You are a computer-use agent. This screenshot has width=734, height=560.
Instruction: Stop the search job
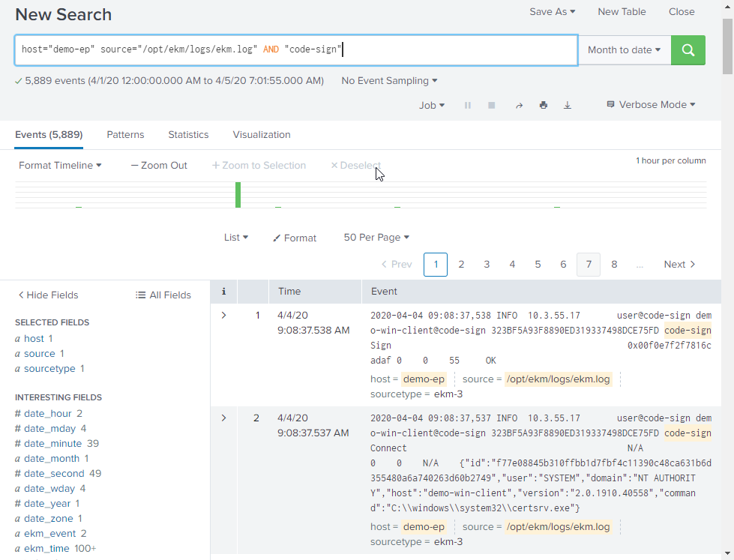tap(492, 106)
